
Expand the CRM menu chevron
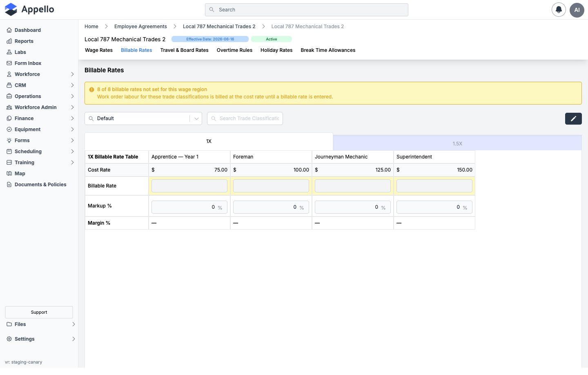tap(72, 85)
